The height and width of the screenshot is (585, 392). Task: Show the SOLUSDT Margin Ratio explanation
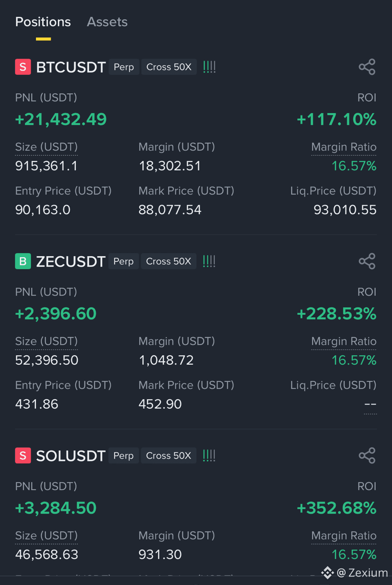pos(344,536)
